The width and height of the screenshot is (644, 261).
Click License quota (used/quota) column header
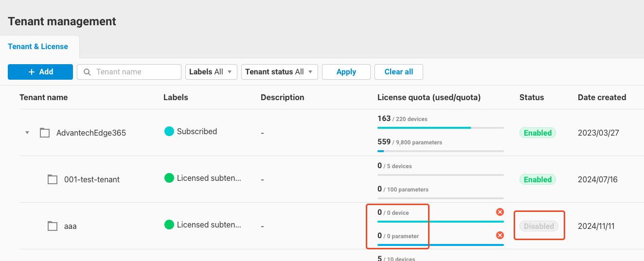(x=429, y=97)
